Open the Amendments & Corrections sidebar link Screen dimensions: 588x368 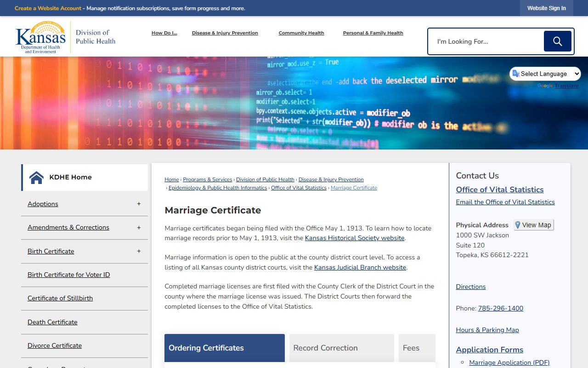click(x=68, y=227)
